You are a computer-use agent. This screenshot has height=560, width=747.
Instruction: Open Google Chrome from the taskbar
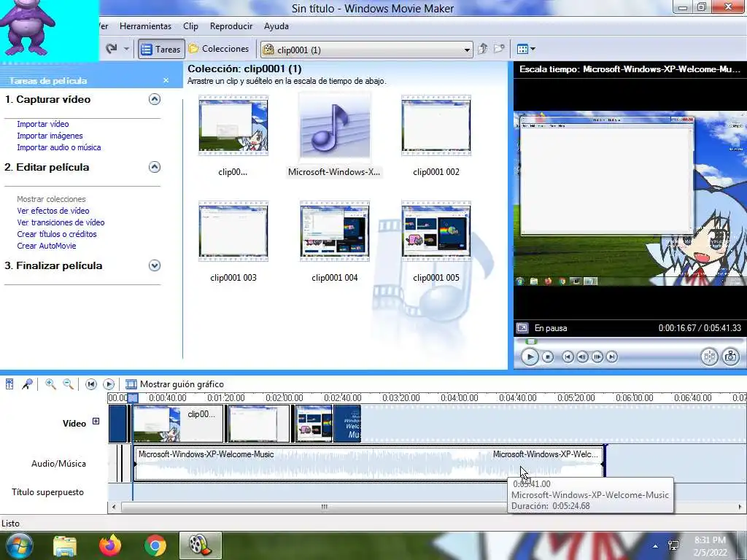(155, 545)
